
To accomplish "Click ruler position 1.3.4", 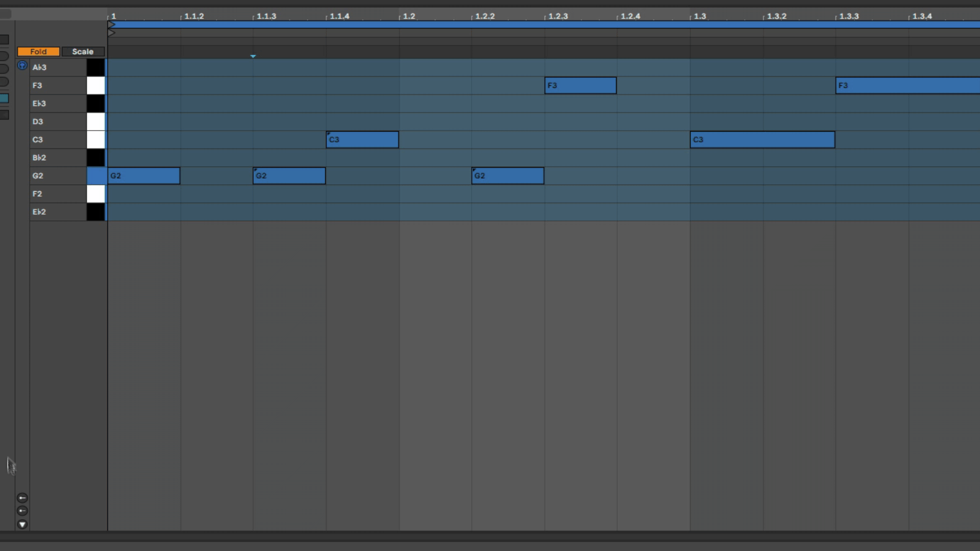I will [x=922, y=16].
